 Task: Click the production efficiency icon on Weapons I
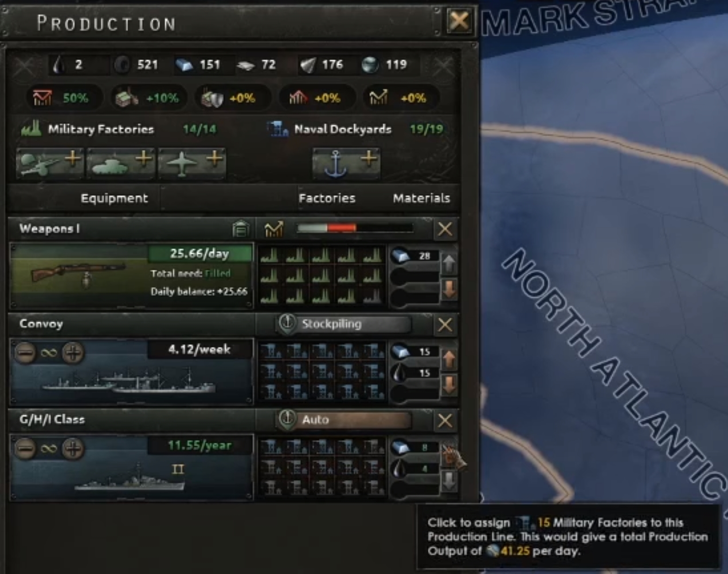pyautogui.click(x=274, y=229)
